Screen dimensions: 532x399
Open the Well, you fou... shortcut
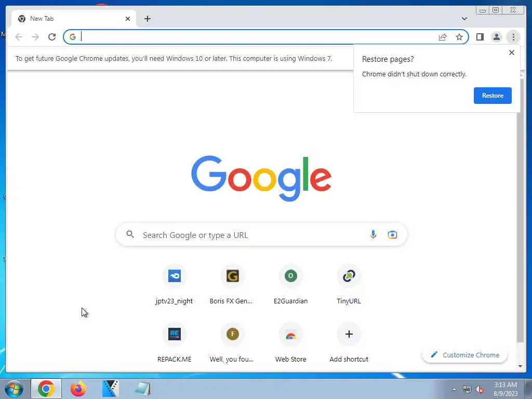tap(232, 343)
